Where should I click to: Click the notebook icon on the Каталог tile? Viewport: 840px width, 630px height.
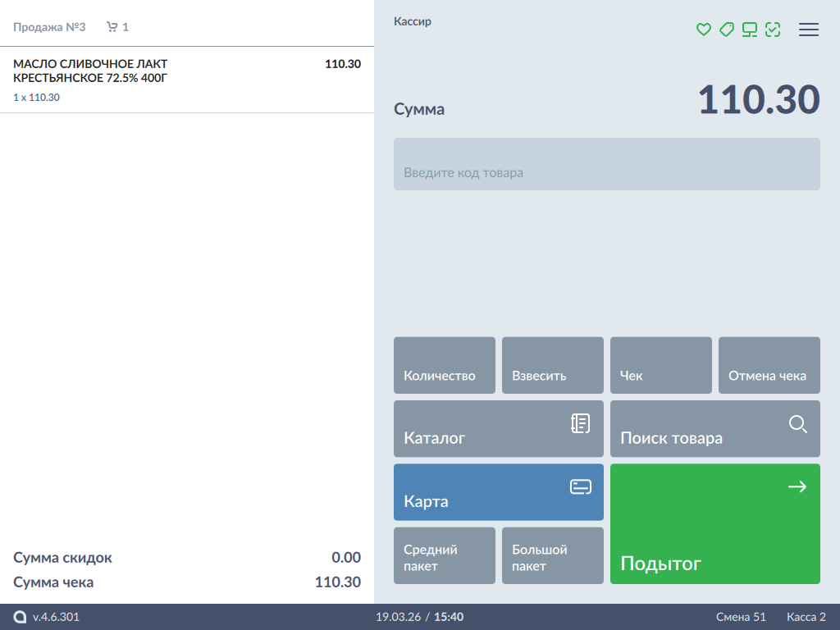point(580,423)
